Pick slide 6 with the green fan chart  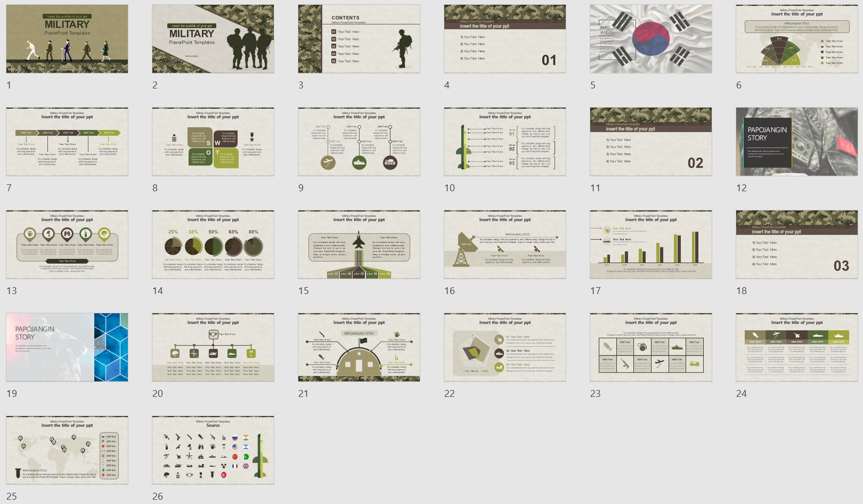click(797, 39)
